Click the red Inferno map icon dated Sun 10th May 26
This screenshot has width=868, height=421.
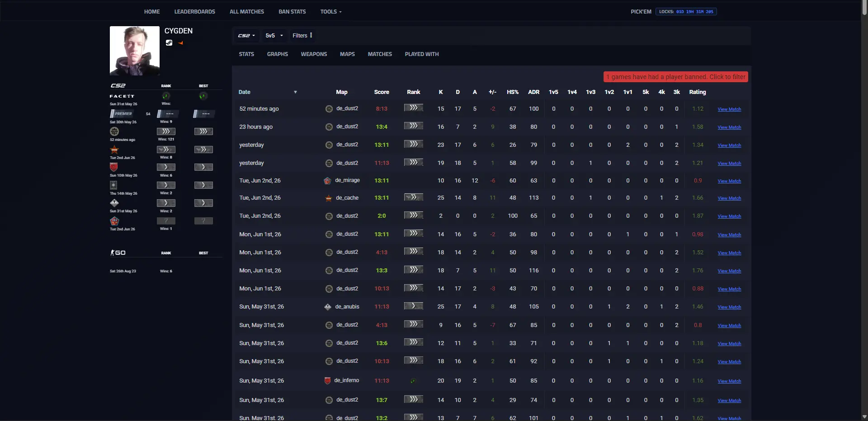(x=114, y=167)
